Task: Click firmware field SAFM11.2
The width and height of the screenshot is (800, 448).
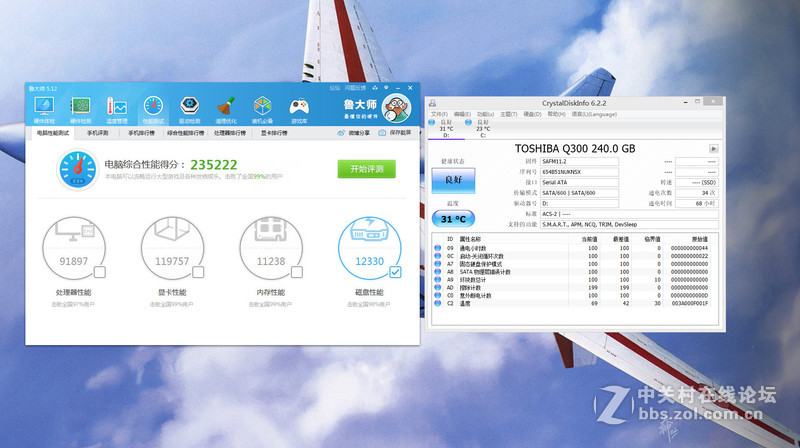Action: coord(579,161)
